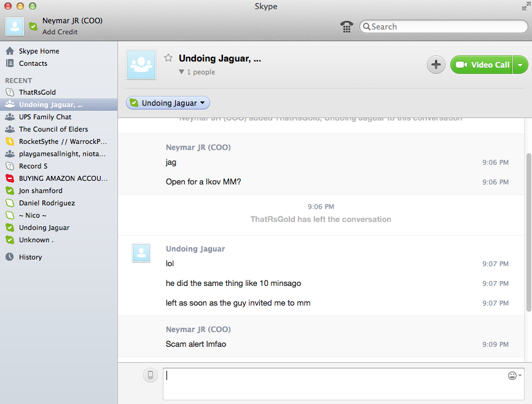Click The Council of Elders group icon
Screen dimensions: 532x404
(10, 129)
